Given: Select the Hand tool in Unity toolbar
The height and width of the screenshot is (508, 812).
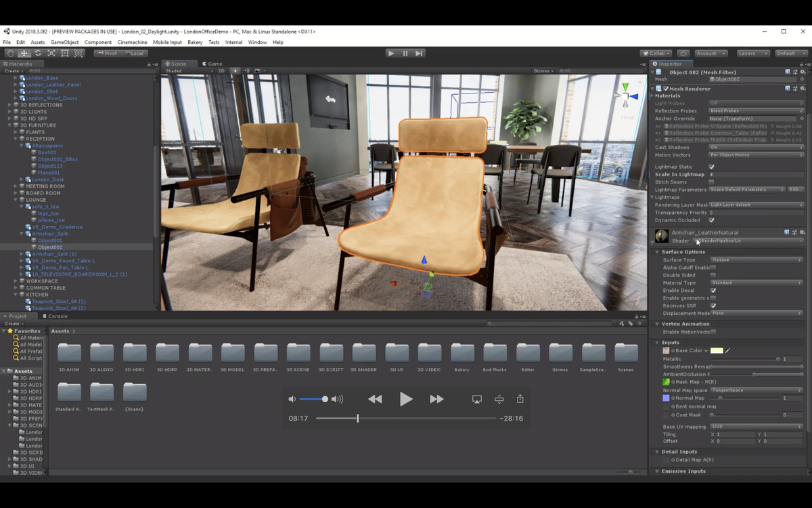Looking at the screenshot, I should [10, 53].
